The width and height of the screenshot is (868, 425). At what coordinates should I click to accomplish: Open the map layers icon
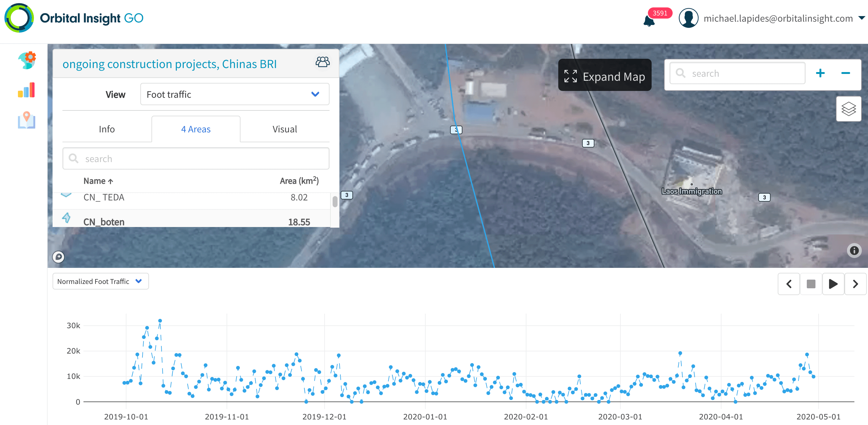tap(849, 109)
